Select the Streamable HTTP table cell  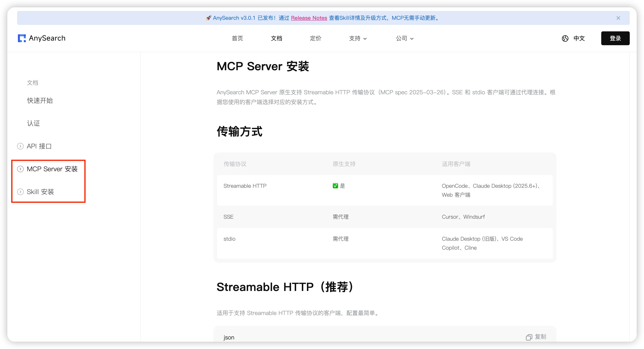pos(245,186)
